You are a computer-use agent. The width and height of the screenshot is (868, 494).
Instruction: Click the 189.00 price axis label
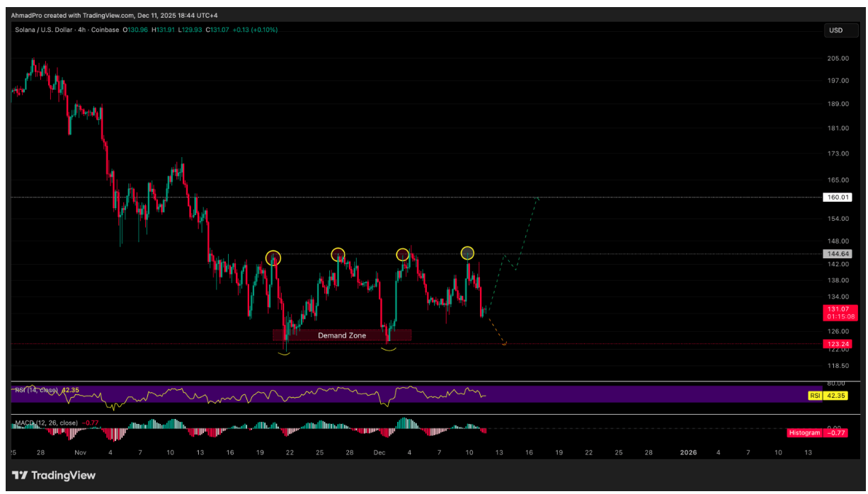click(x=838, y=104)
